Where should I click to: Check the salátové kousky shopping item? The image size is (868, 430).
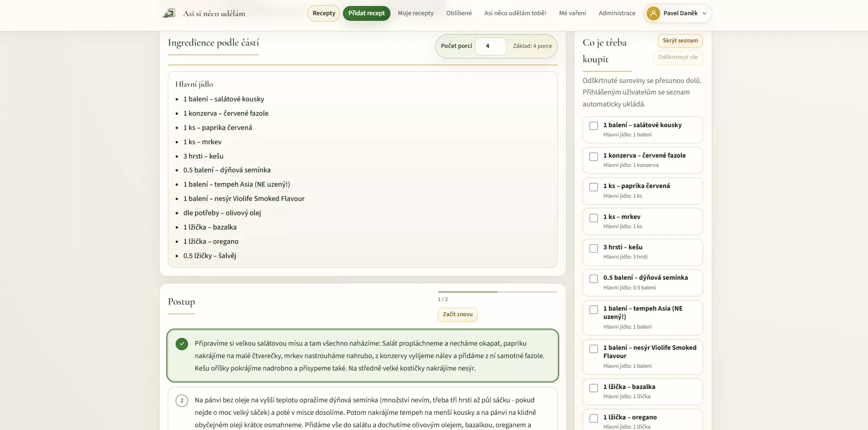click(594, 126)
